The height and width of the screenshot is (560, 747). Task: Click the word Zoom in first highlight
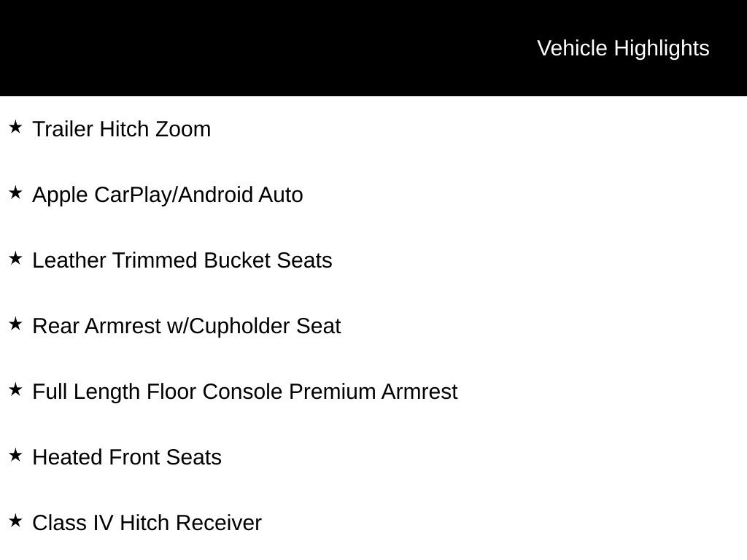(x=183, y=129)
